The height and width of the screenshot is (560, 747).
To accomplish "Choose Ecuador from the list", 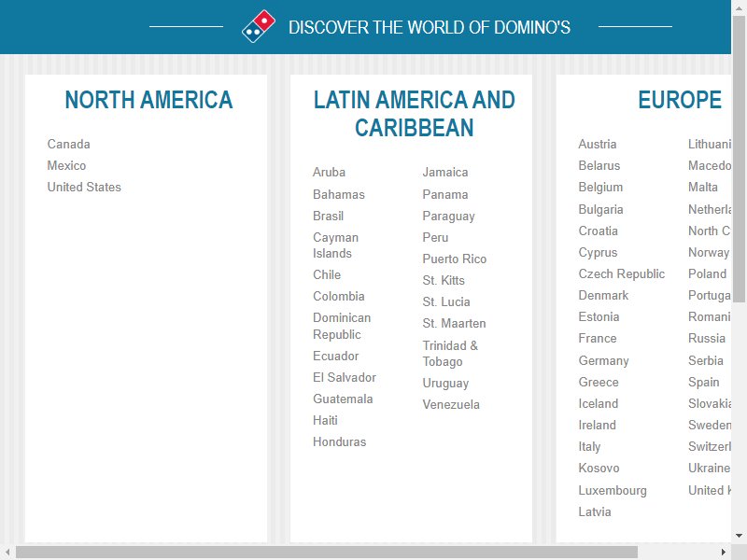I will [x=336, y=356].
